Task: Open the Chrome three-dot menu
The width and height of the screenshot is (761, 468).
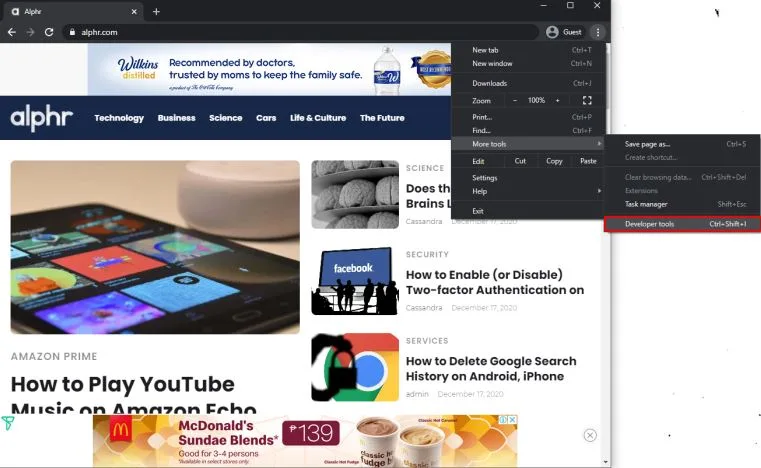Action: pos(598,32)
